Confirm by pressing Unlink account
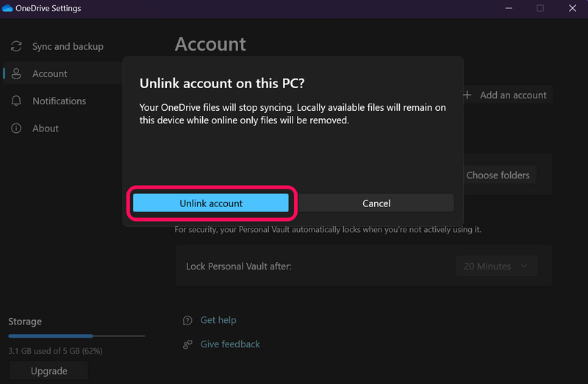The image size is (588, 384). pos(211,203)
